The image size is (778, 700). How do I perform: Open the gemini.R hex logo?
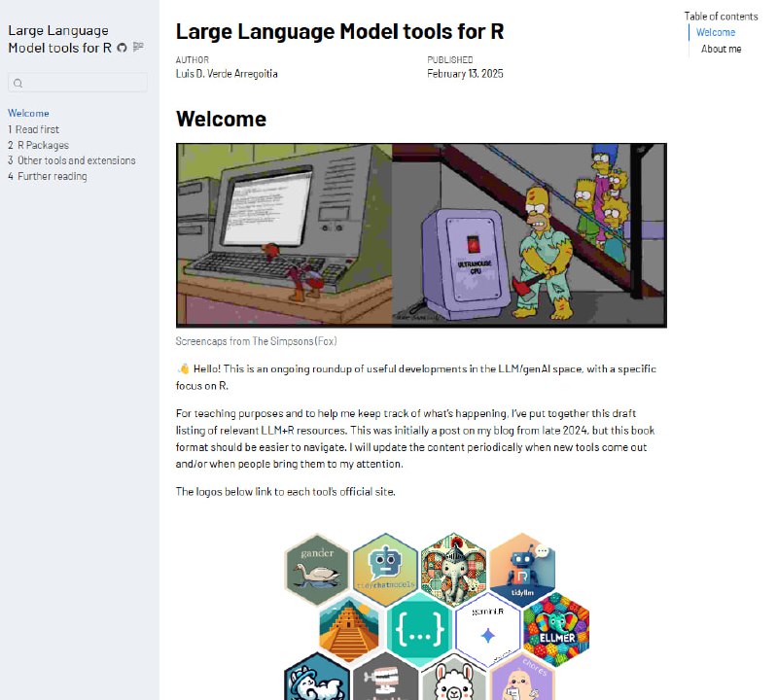point(488,629)
